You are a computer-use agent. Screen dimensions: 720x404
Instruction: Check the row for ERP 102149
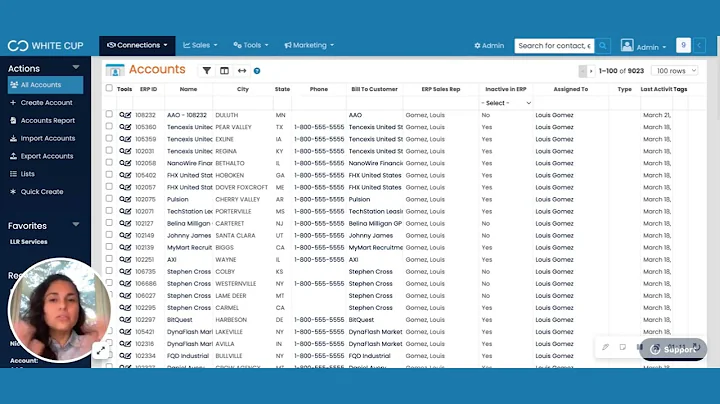[109, 235]
